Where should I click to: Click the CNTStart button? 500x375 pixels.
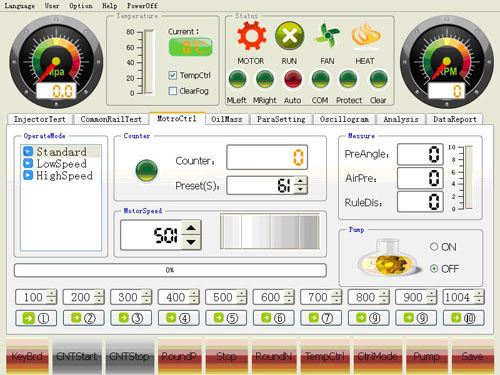click(x=77, y=356)
